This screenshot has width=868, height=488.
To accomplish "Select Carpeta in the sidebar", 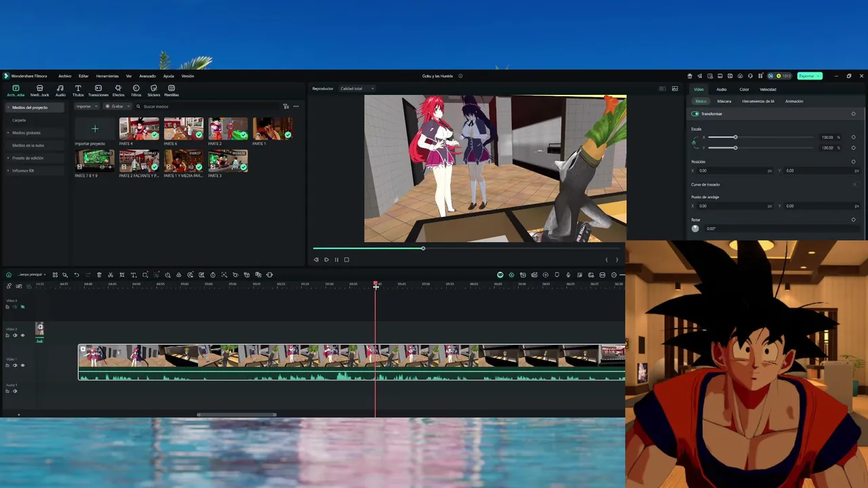I will 19,121.
